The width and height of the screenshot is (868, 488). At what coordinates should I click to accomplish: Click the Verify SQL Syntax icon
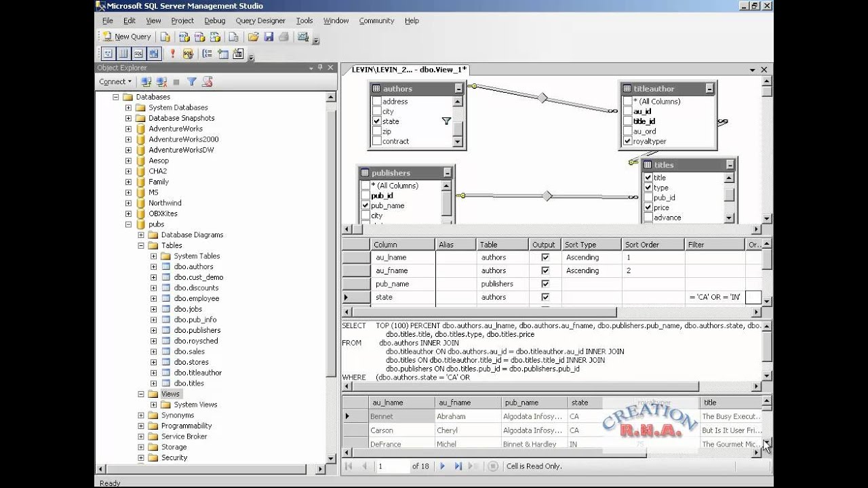click(x=188, y=54)
